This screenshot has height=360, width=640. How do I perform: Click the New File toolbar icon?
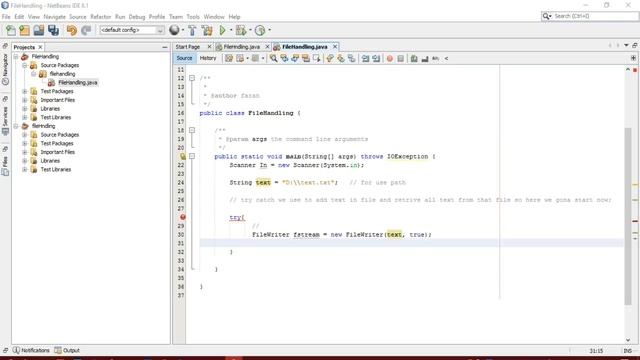[x=11, y=30]
